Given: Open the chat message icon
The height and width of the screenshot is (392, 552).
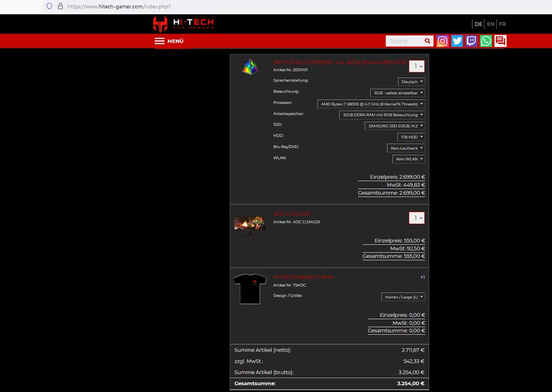Looking at the screenshot, I should point(500,41).
